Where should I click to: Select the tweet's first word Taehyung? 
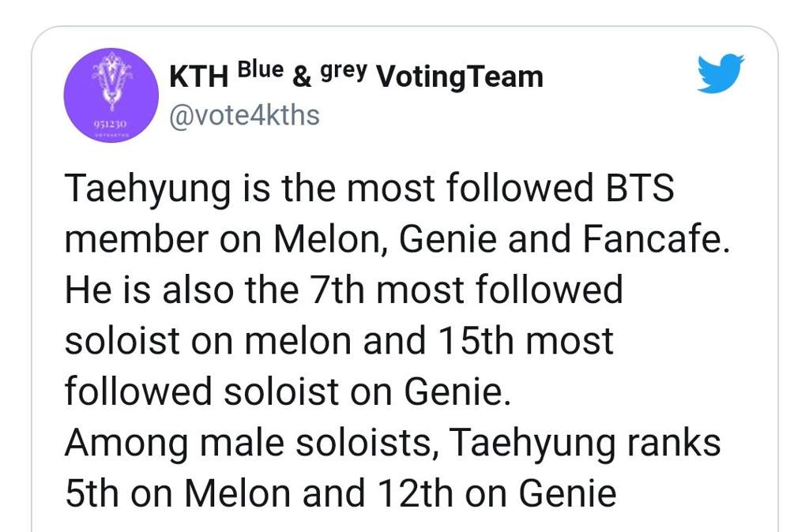[147, 190]
